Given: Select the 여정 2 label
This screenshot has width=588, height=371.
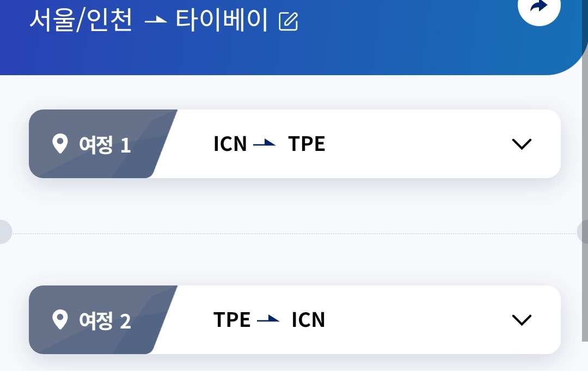Looking at the screenshot, I should point(105,320).
